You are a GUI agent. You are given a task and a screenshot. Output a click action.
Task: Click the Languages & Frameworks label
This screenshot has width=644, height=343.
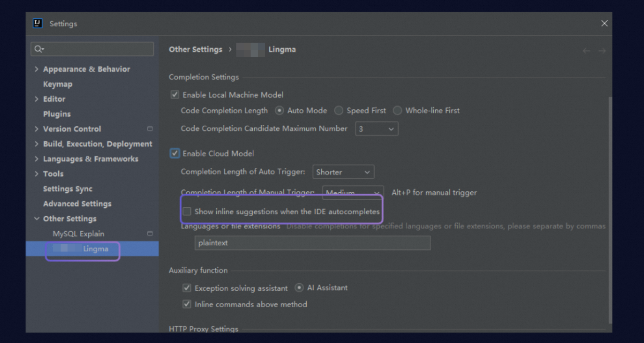(91, 159)
